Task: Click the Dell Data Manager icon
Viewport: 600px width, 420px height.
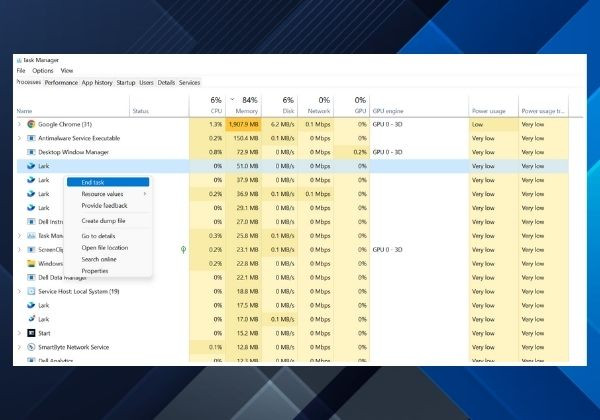Action: 31,277
